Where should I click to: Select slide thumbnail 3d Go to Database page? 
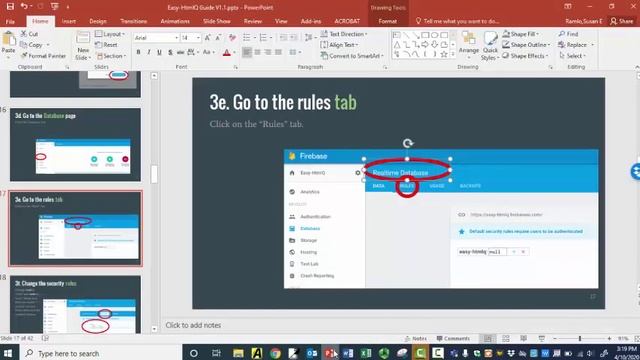tap(76, 144)
